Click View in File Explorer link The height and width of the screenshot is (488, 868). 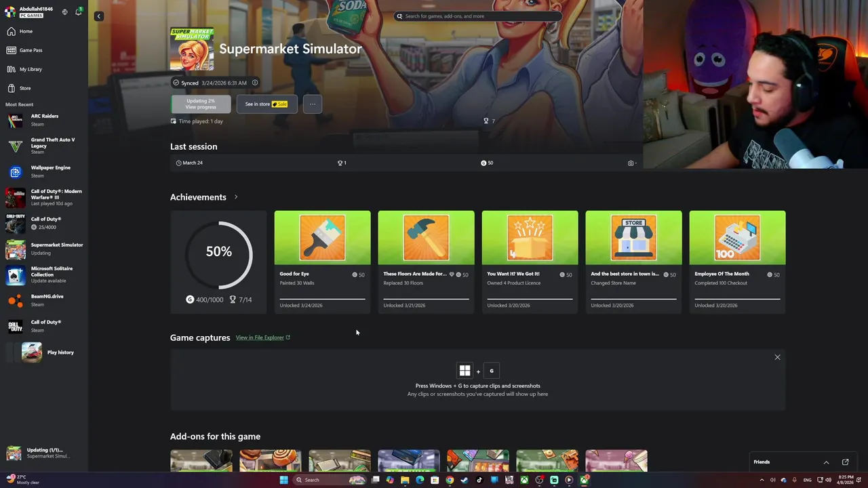point(263,338)
